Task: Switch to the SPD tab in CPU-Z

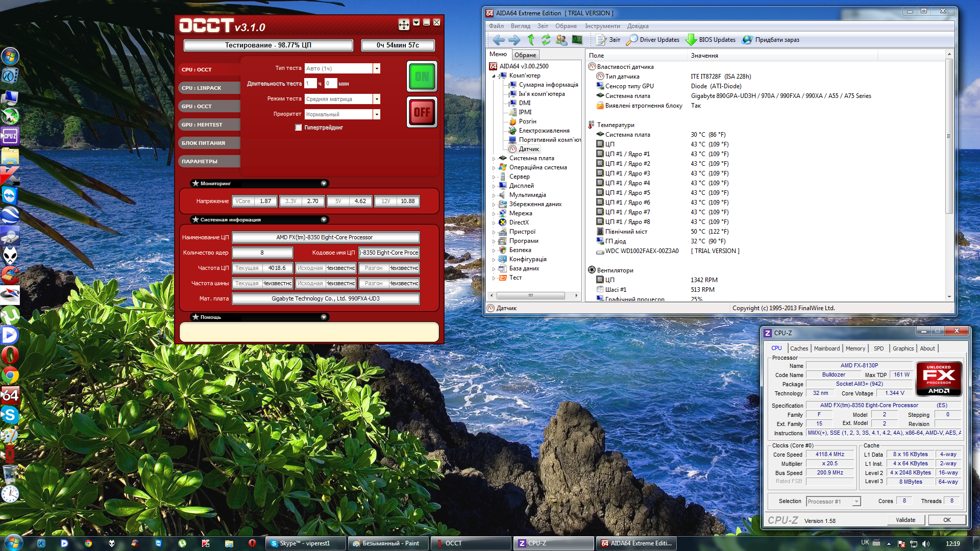Action: click(878, 348)
